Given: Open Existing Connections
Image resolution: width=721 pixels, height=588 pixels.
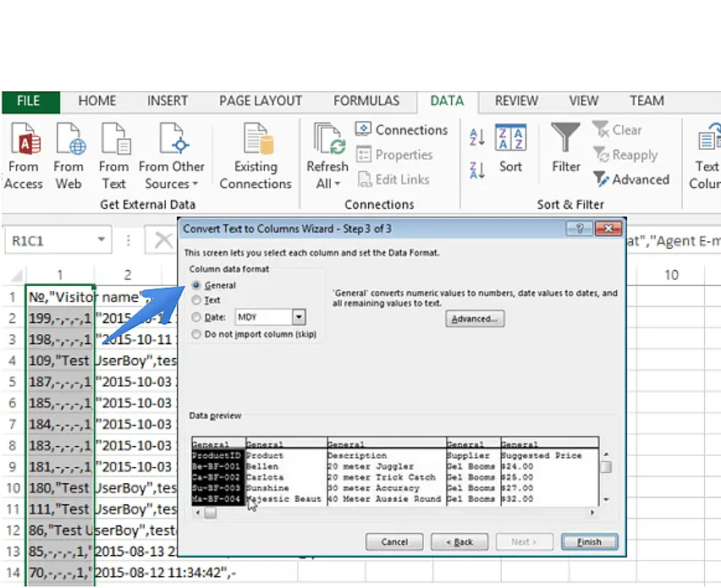Looking at the screenshot, I should click(x=256, y=140).
